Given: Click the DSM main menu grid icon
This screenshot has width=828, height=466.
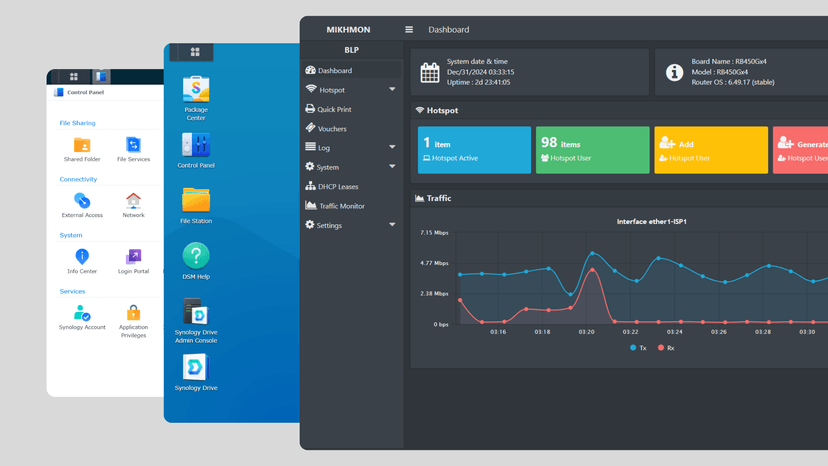Looking at the screenshot, I should point(195,52).
